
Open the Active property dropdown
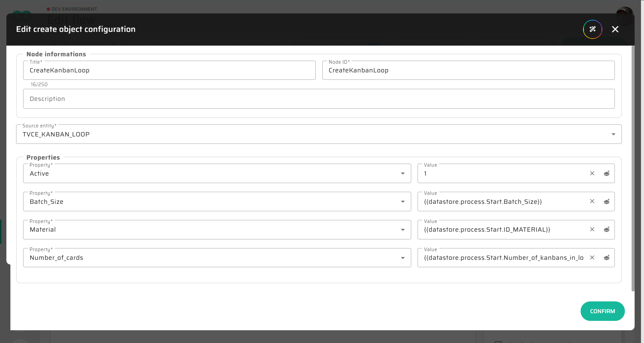pyautogui.click(x=402, y=174)
